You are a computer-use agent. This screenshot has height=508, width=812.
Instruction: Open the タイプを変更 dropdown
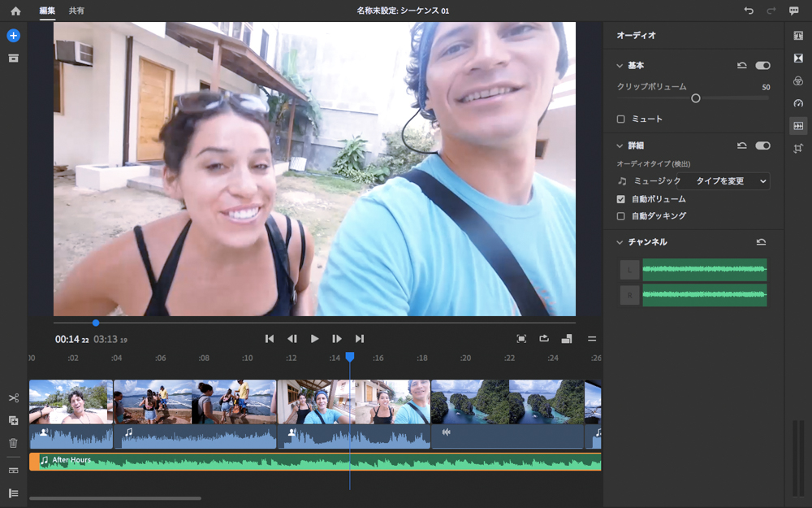tap(730, 181)
